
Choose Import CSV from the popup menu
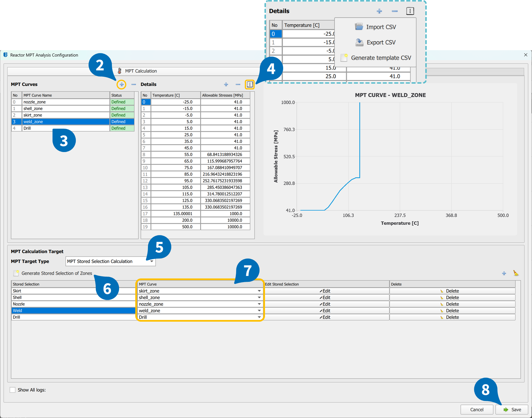click(375, 27)
